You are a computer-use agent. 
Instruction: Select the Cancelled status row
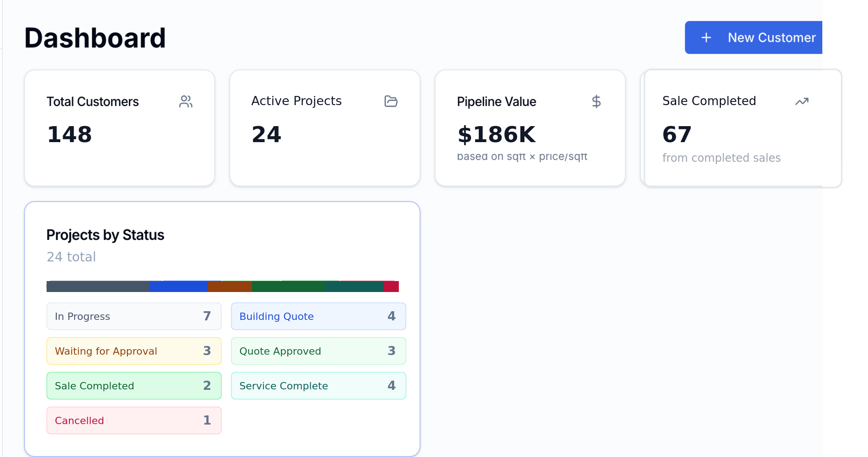pyautogui.click(x=134, y=420)
